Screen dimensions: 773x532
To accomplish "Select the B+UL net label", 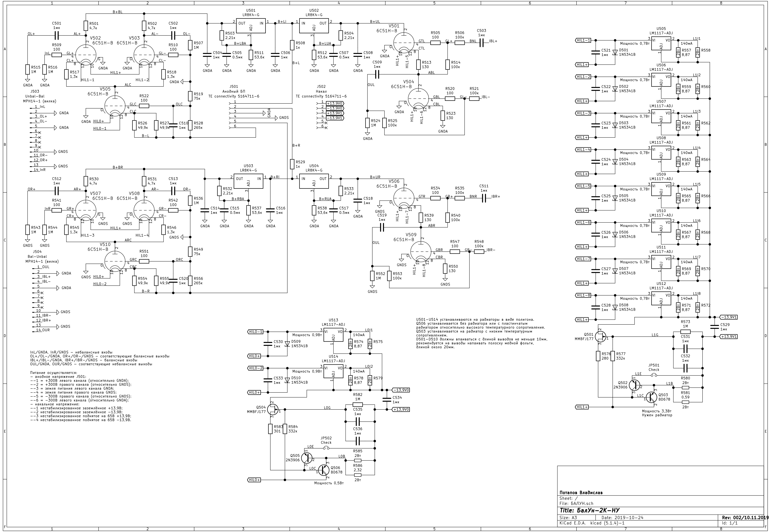I will coord(375,22).
